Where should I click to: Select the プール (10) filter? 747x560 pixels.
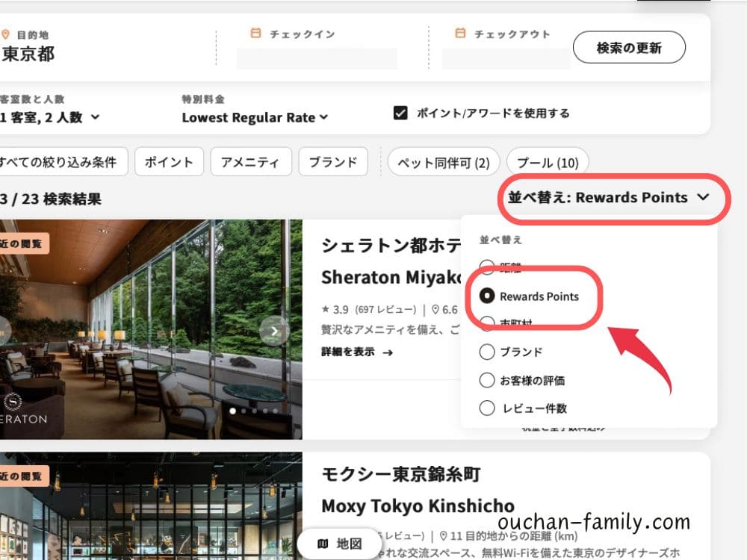pos(548,163)
